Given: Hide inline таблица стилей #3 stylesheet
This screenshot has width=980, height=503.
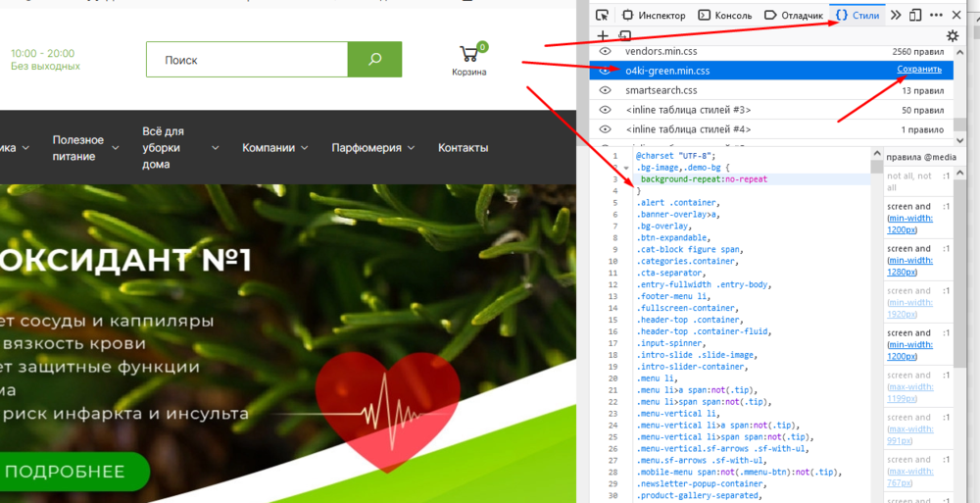Looking at the screenshot, I should (605, 110).
